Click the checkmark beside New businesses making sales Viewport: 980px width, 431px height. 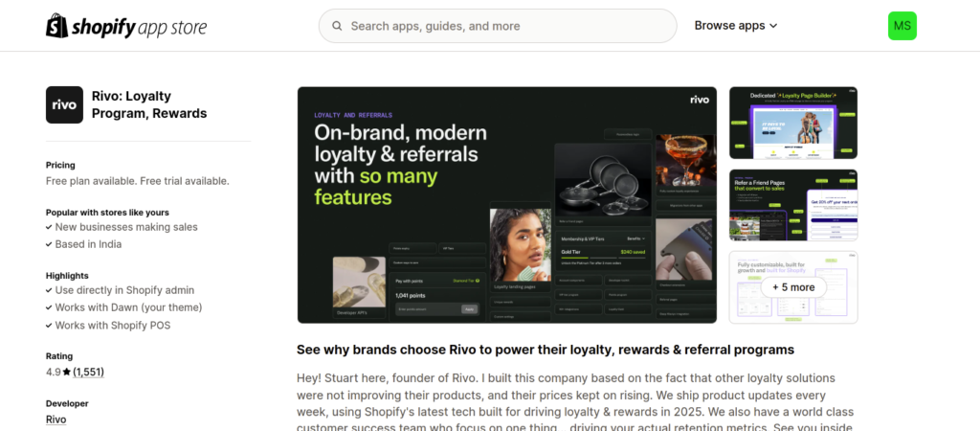pyautogui.click(x=49, y=227)
